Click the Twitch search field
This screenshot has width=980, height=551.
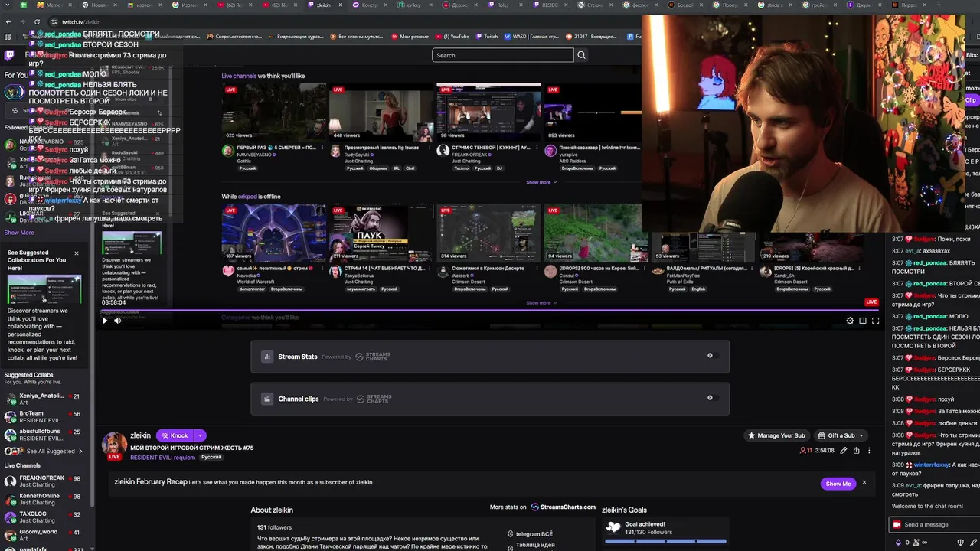point(502,55)
